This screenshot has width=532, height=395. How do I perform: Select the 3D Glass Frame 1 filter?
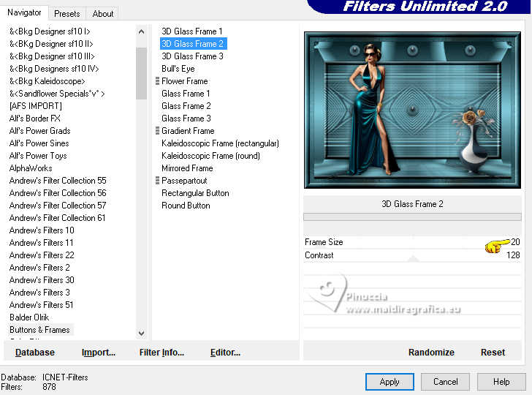[x=192, y=31]
